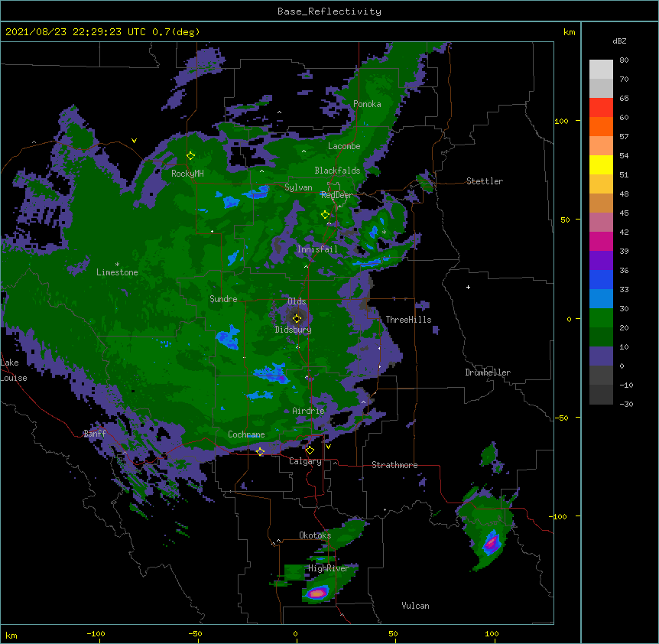Click the Innisfail city label
Viewport: 659px width, 644px height.
pyautogui.click(x=317, y=249)
